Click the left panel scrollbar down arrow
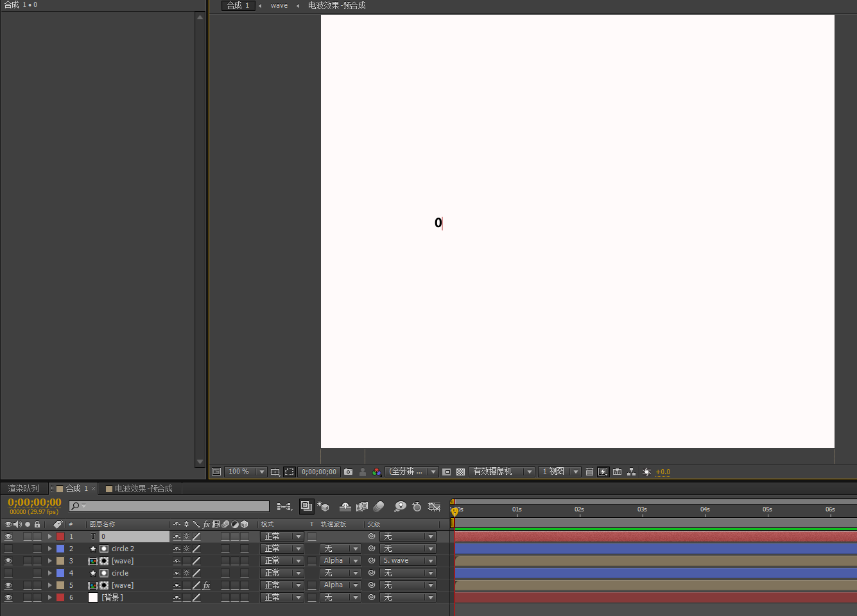This screenshot has width=857, height=616. (x=200, y=461)
